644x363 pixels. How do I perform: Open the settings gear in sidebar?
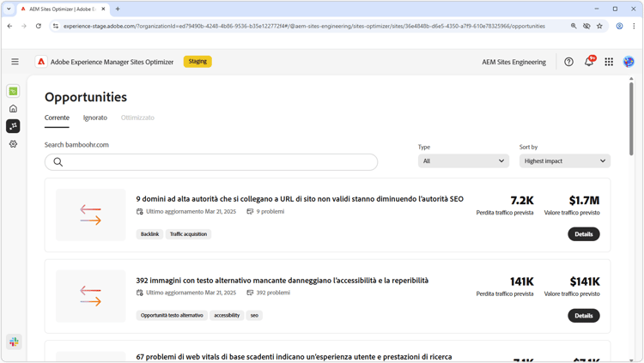click(x=13, y=143)
